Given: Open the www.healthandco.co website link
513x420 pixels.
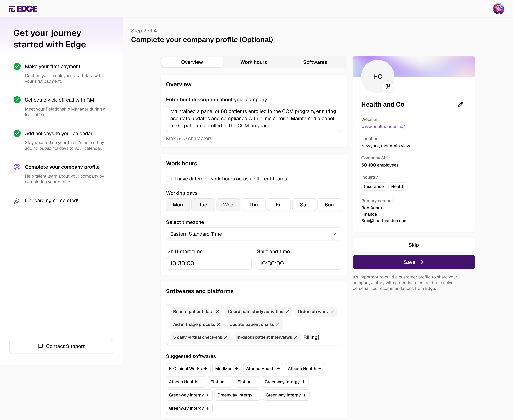Looking at the screenshot, I should pos(383,127).
